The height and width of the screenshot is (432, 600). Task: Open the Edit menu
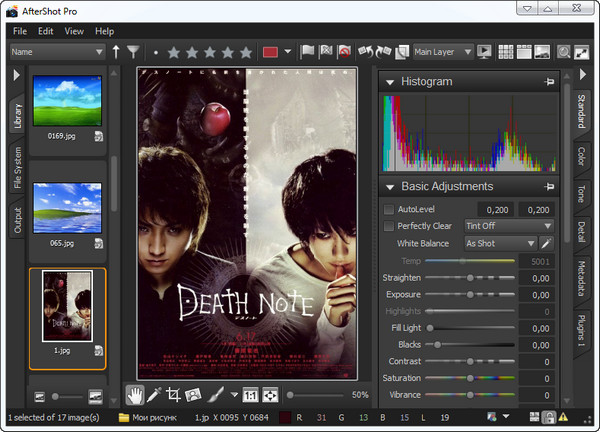click(x=46, y=31)
